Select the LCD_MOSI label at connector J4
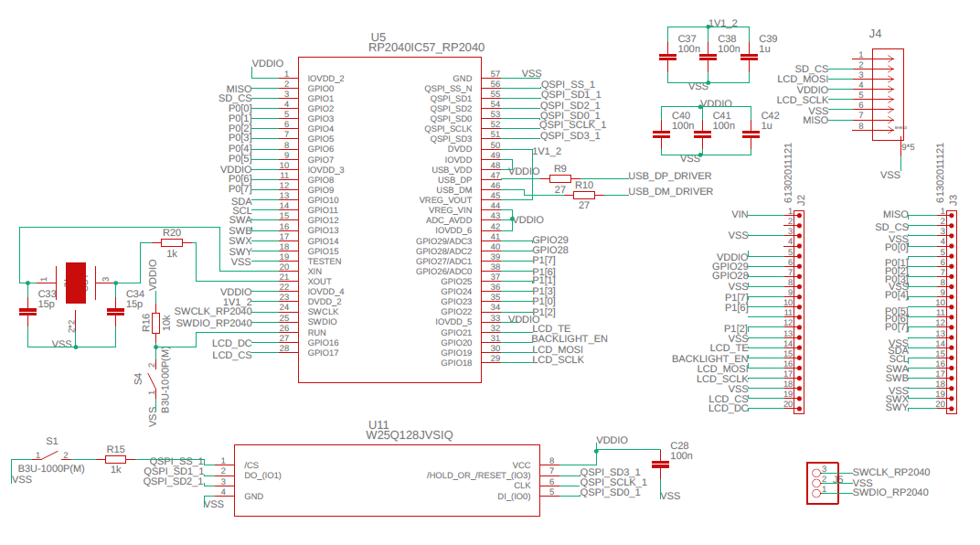The width and height of the screenshot is (980, 545). click(803, 80)
